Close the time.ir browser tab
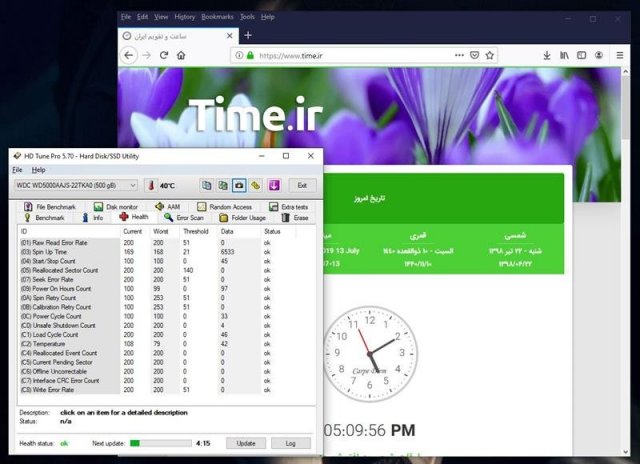 tap(229, 36)
